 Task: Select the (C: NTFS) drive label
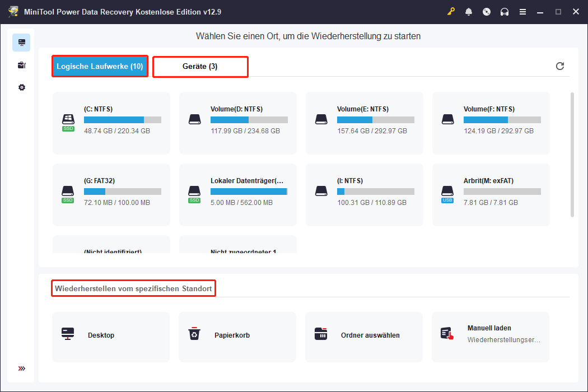point(98,109)
